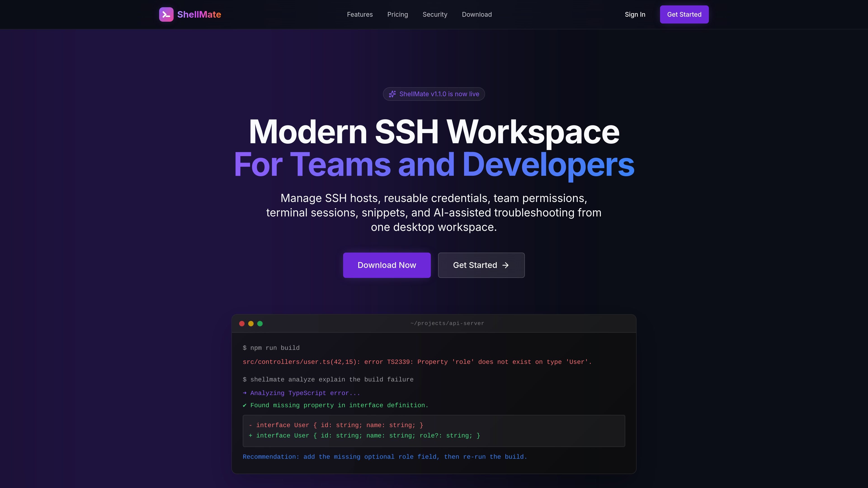The image size is (868, 488).
Task: Open the Features nav link
Action: [x=360, y=14]
